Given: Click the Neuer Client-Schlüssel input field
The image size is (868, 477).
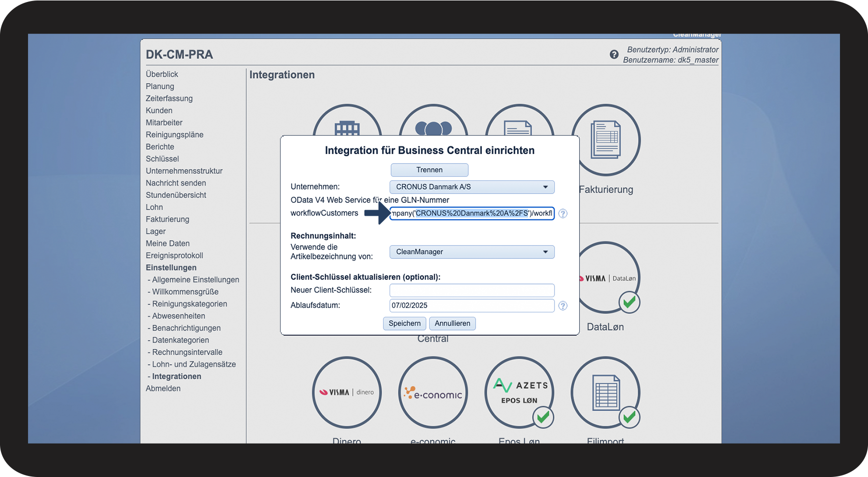Looking at the screenshot, I should 472,290.
